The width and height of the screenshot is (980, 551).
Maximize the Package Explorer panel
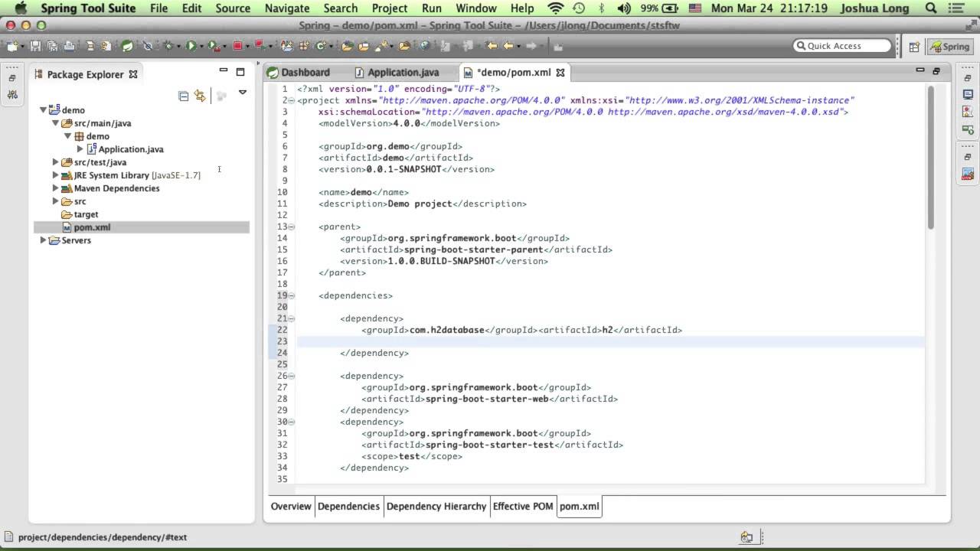240,72
